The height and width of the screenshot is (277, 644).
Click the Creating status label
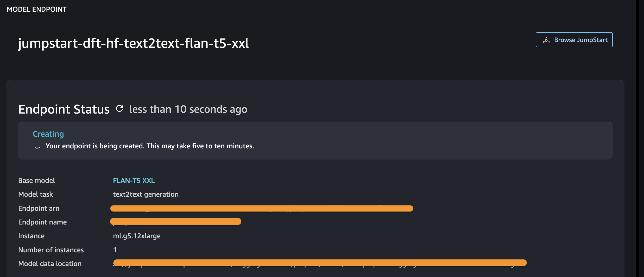48,134
